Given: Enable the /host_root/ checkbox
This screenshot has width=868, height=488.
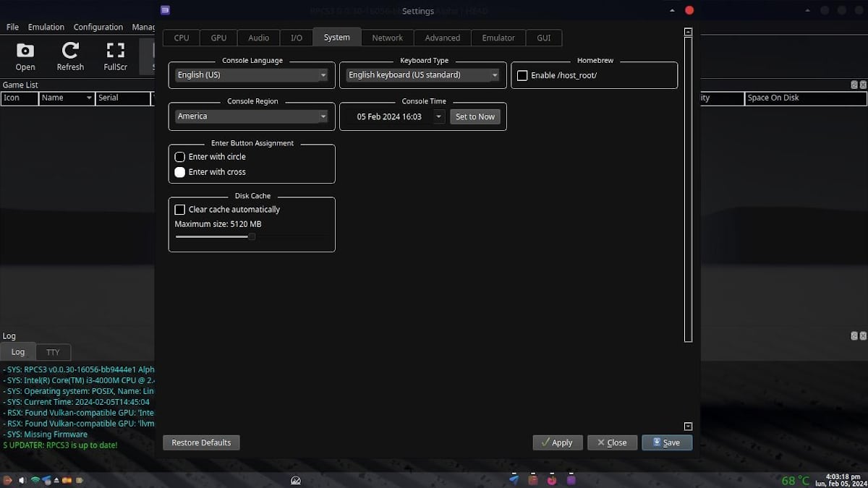Looking at the screenshot, I should [x=522, y=75].
